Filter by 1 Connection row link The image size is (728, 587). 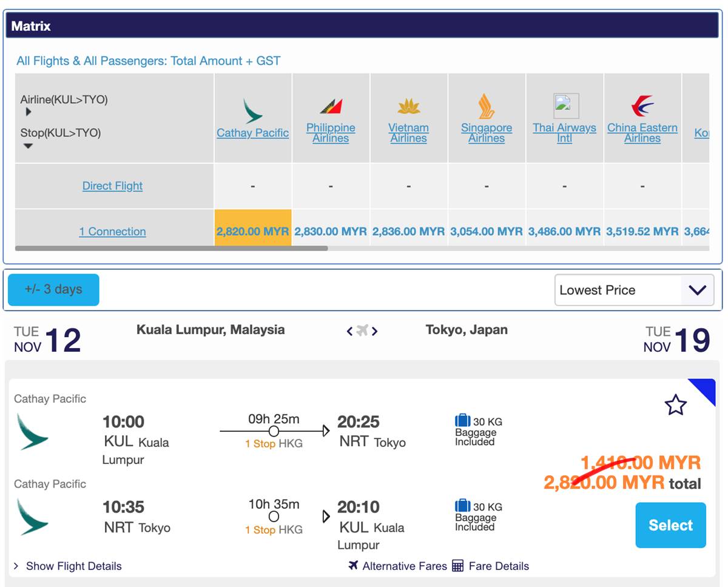pyautogui.click(x=112, y=231)
